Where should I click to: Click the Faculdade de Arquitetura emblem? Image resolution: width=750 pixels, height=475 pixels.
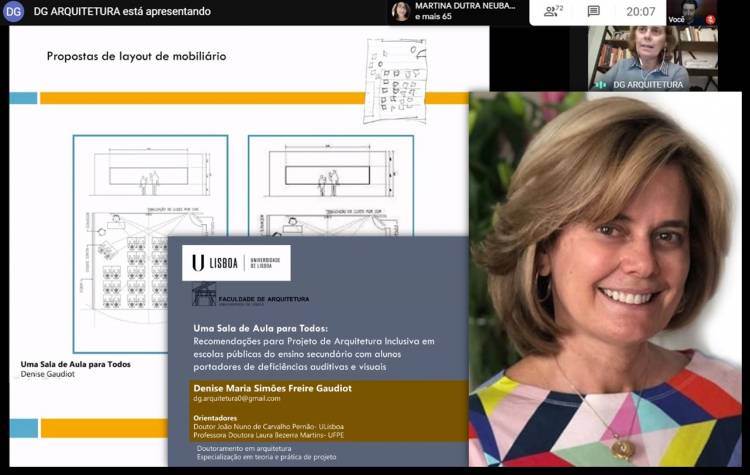(x=204, y=295)
